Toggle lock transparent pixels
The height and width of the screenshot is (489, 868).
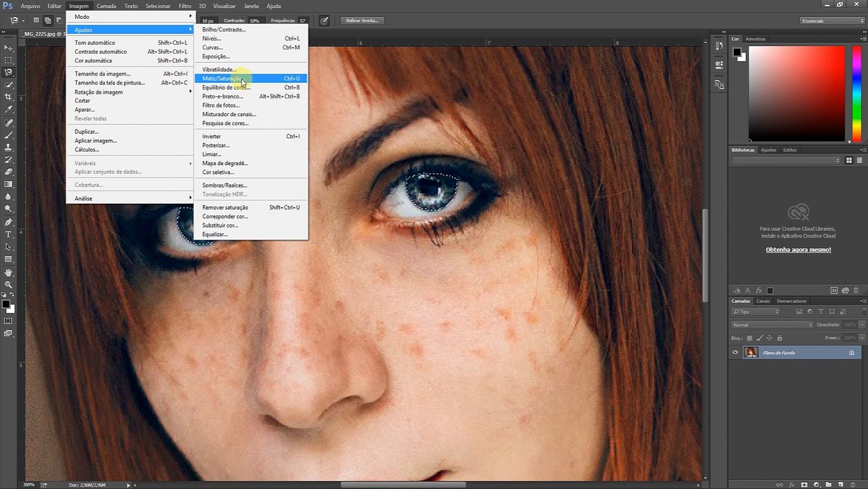[x=749, y=338]
